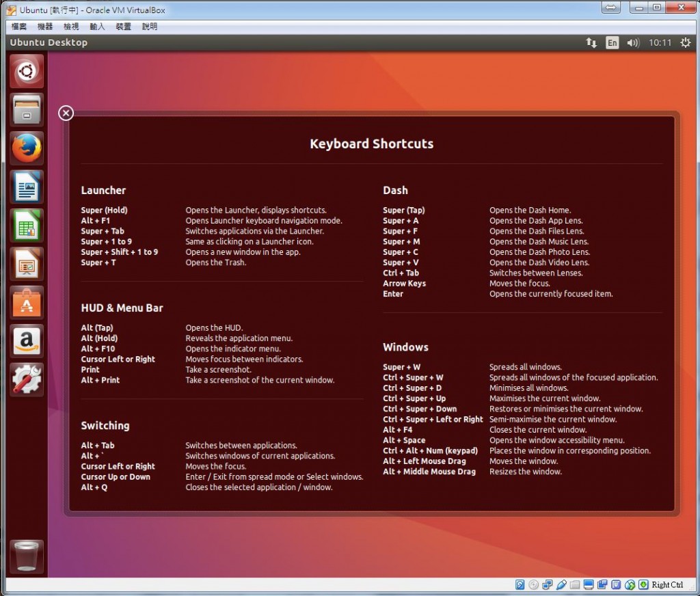Click the VirtualBox display status icon
Image resolution: width=700 pixels, height=596 pixels.
point(589,584)
